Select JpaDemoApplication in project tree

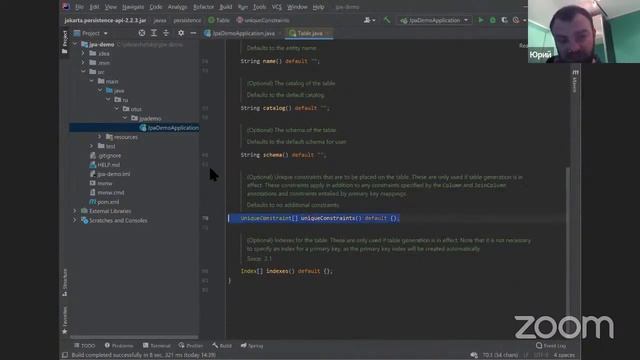coord(169,128)
